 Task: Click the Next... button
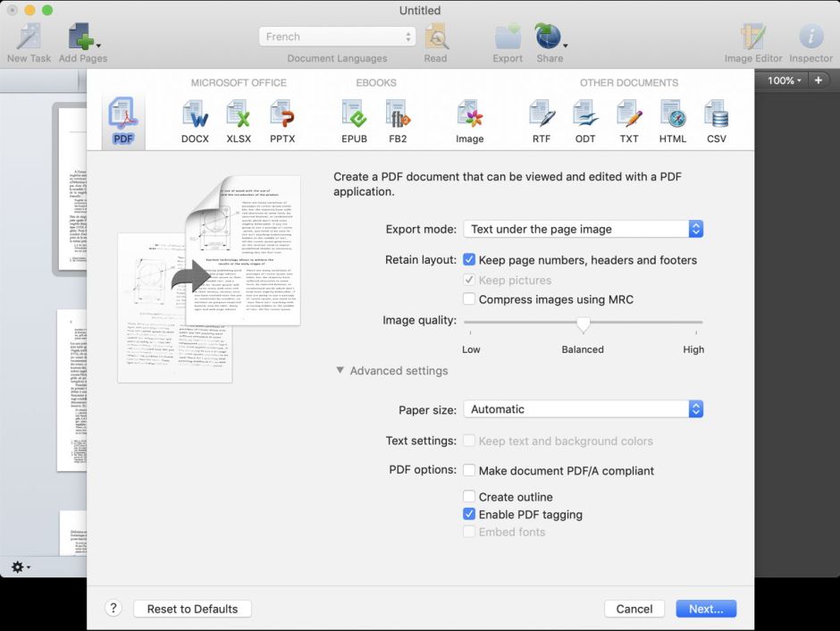(x=706, y=609)
